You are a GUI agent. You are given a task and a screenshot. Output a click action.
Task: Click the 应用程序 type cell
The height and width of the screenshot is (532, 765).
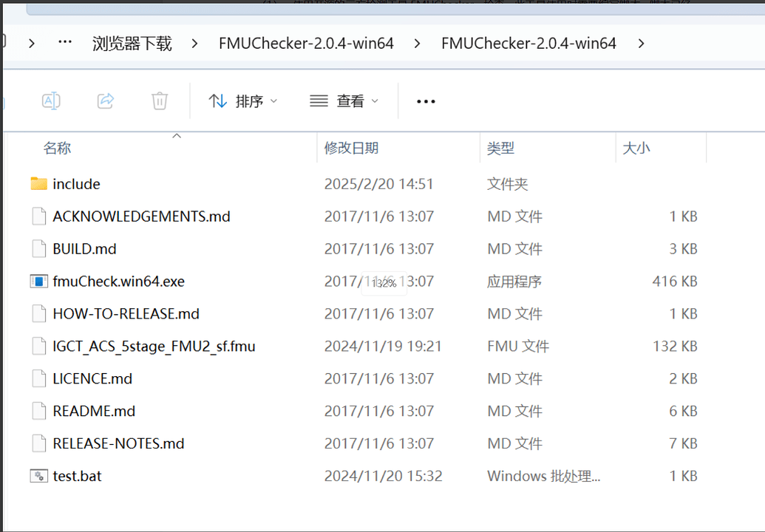coord(514,282)
